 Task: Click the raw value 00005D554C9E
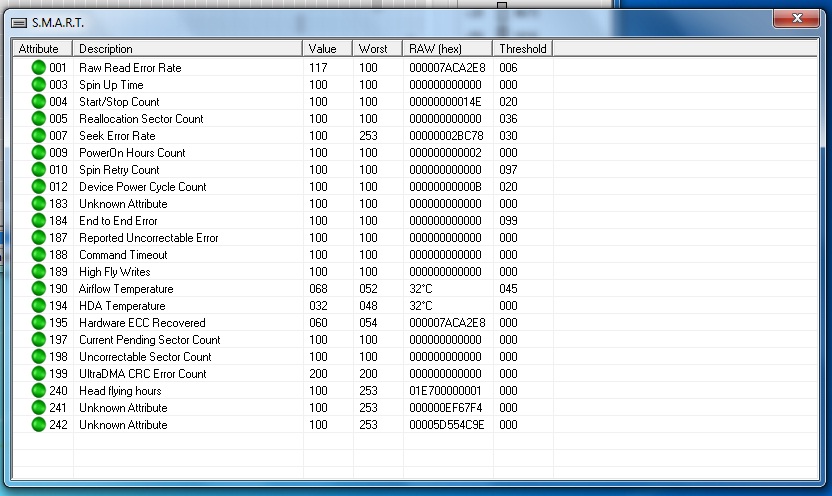(x=447, y=425)
